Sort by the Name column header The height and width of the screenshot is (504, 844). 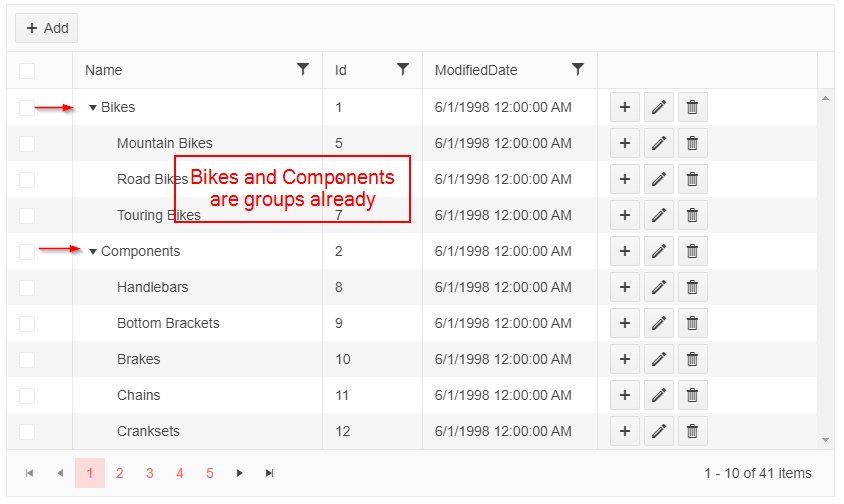coord(104,70)
